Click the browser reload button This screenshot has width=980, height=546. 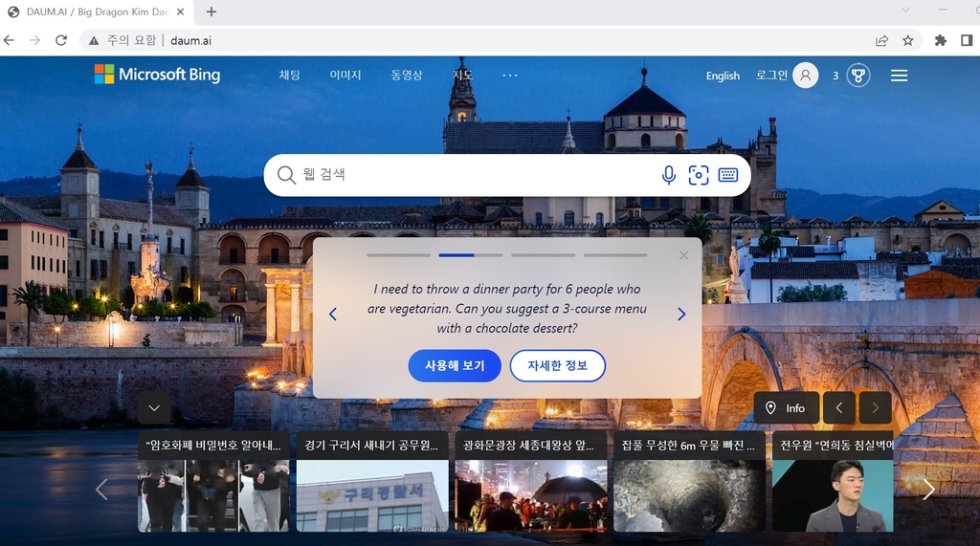coord(61,40)
